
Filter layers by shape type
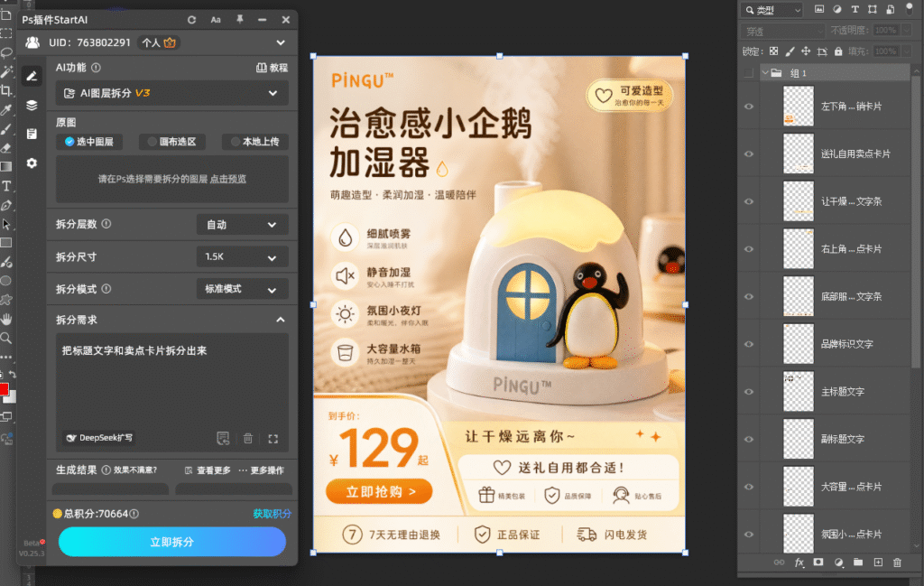(x=873, y=9)
